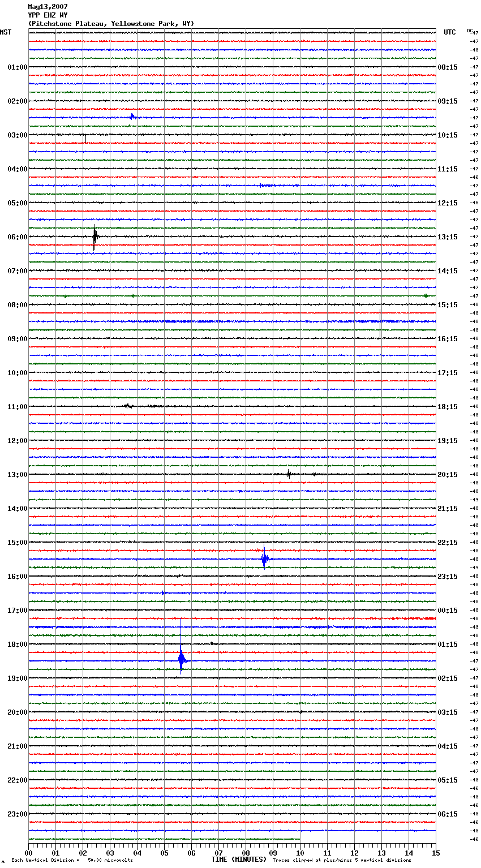
Task: Click the 10:15 UTC time label
Action: point(448,135)
